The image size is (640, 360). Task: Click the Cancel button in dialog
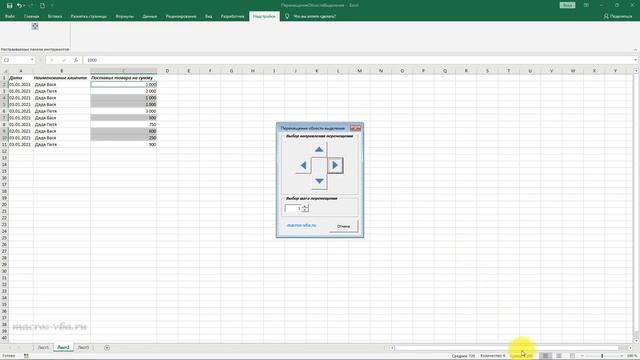coord(343,226)
